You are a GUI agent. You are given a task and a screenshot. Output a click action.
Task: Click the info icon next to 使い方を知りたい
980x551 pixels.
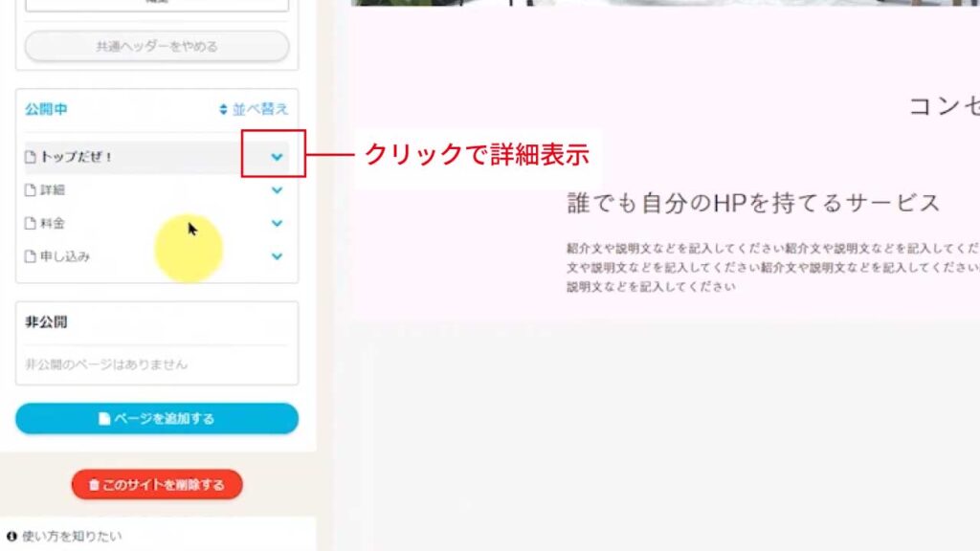(11, 536)
